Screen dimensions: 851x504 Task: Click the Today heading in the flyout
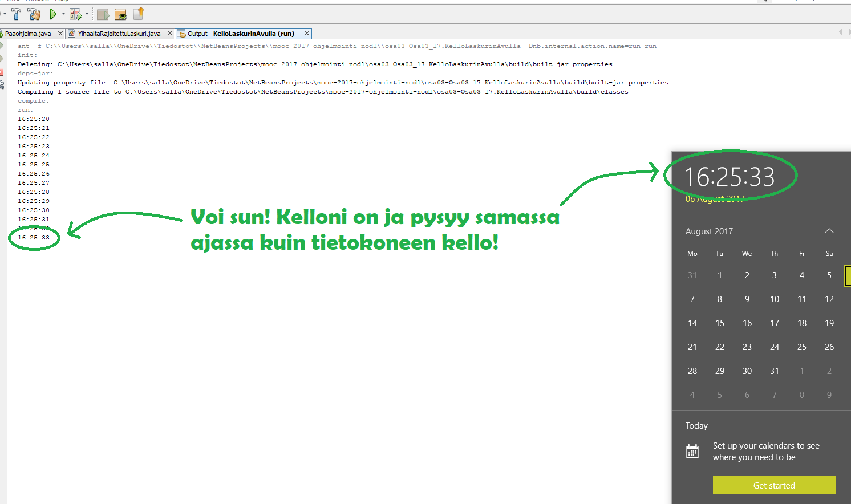[x=696, y=426]
